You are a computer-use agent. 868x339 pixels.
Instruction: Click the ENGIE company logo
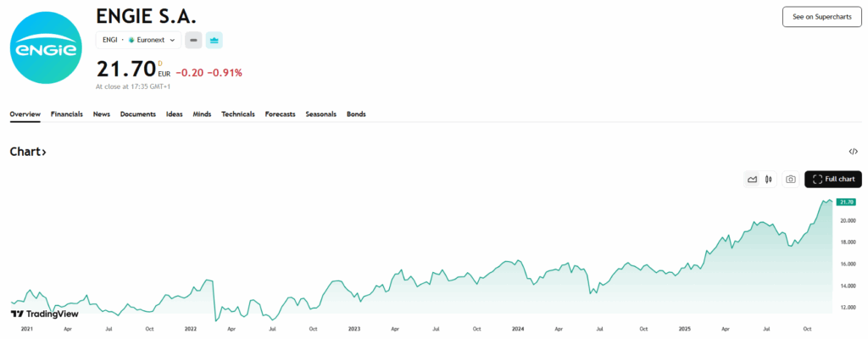tap(47, 47)
